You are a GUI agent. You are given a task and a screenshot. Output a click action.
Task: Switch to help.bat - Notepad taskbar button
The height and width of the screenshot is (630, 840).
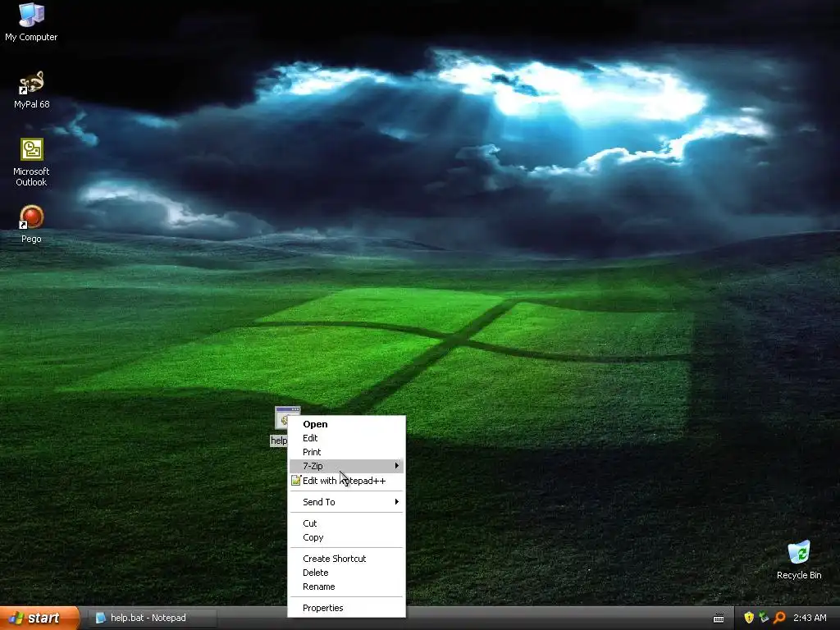pos(152,618)
